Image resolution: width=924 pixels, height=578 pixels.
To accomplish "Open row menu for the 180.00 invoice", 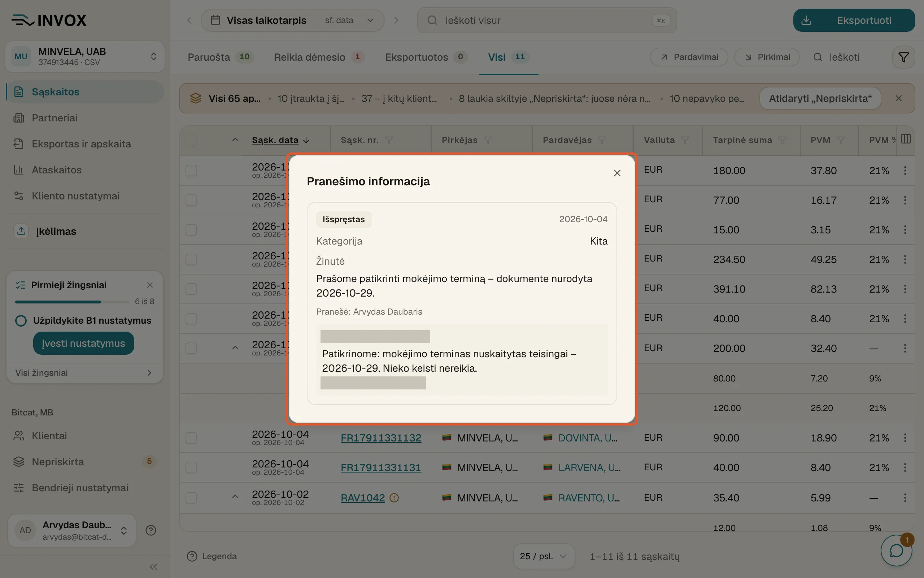I will pyautogui.click(x=905, y=171).
